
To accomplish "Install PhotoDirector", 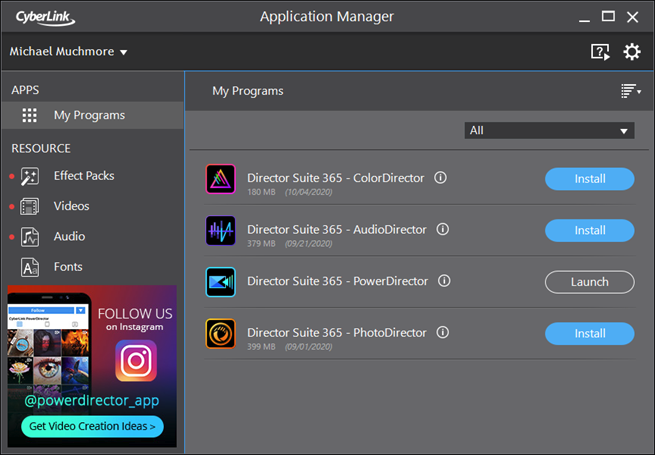I will (x=589, y=333).
